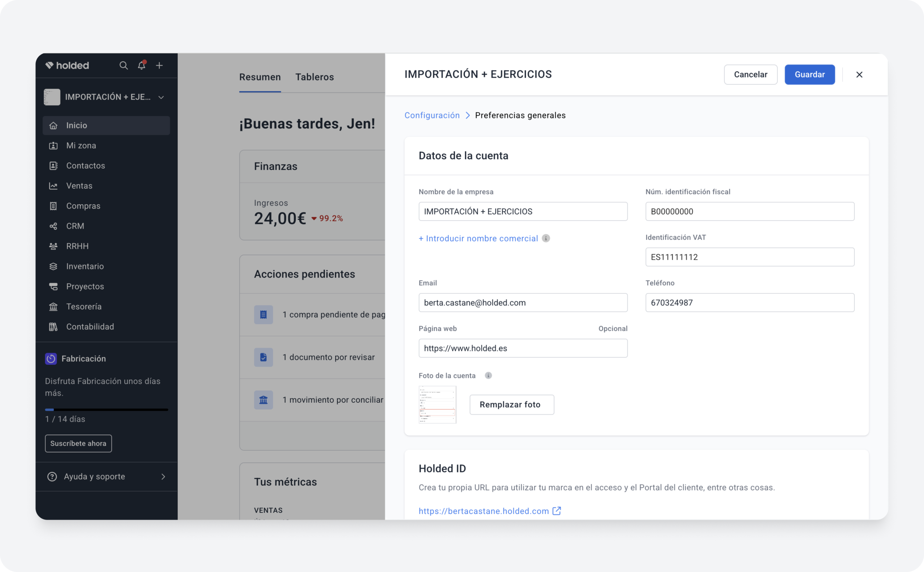Image resolution: width=924 pixels, height=572 pixels.
Task: Open Contactos section
Action: point(106,165)
